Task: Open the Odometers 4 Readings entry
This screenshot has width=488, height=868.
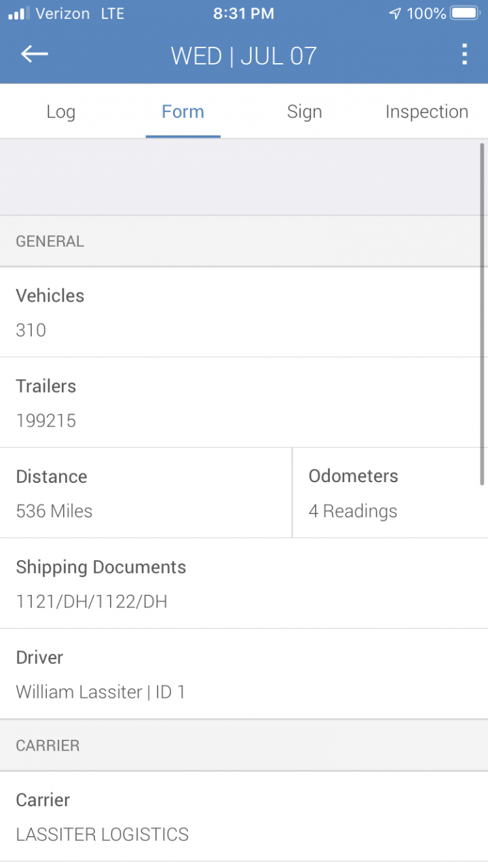Action: pyautogui.click(x=390, y=493)
